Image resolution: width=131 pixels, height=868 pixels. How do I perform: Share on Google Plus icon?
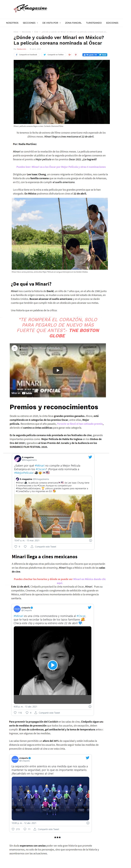70,55
